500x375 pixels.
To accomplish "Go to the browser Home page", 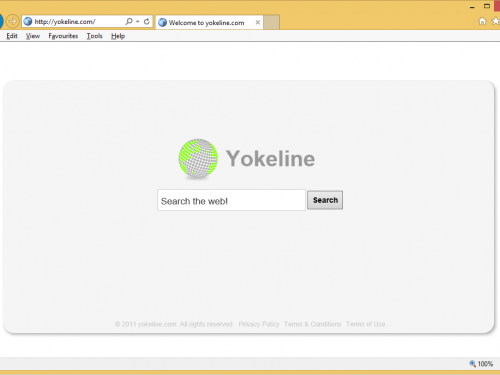I will 482,21.
